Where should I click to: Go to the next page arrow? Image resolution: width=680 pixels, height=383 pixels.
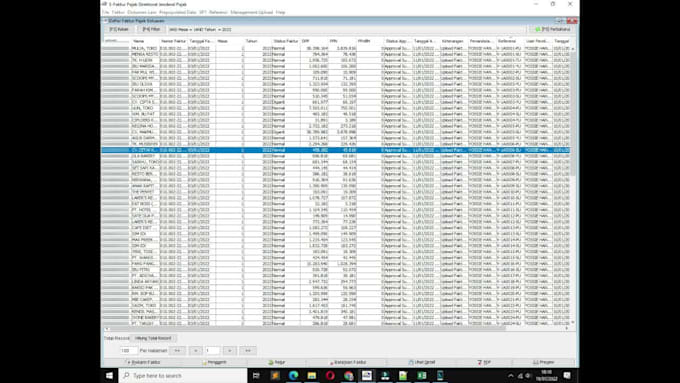[x=229, y=350]
